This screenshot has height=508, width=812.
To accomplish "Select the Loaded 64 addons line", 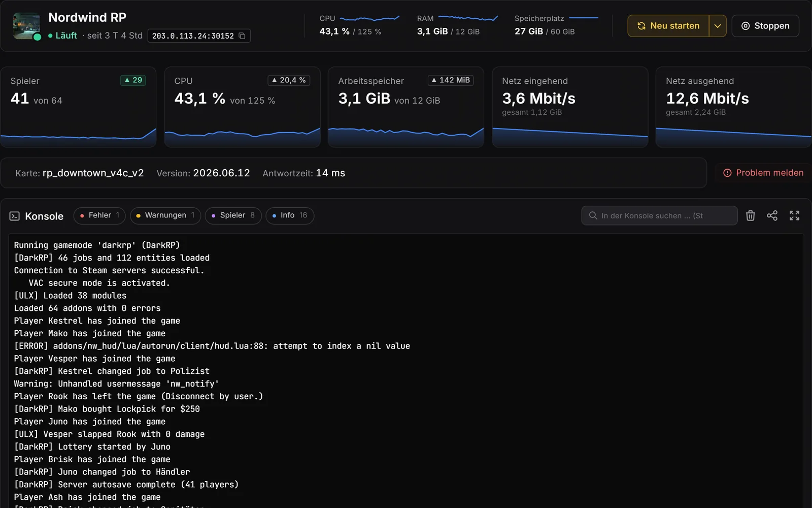I will click(x=87, y=308).
